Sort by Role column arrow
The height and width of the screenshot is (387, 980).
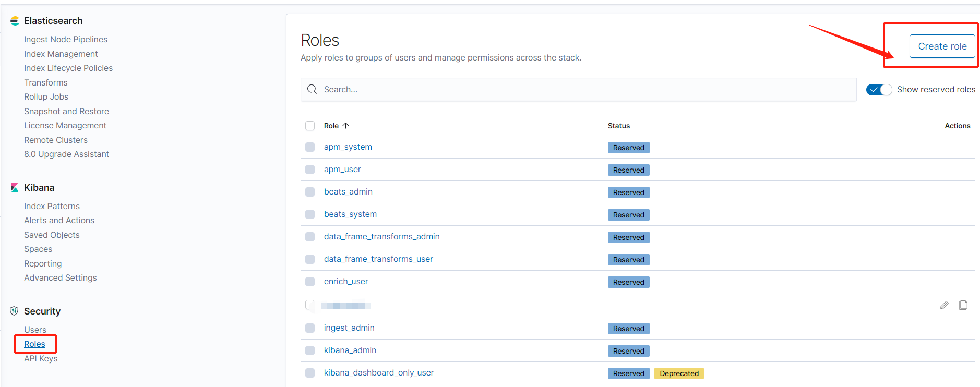pyautogui.click(x=345, y=126)
